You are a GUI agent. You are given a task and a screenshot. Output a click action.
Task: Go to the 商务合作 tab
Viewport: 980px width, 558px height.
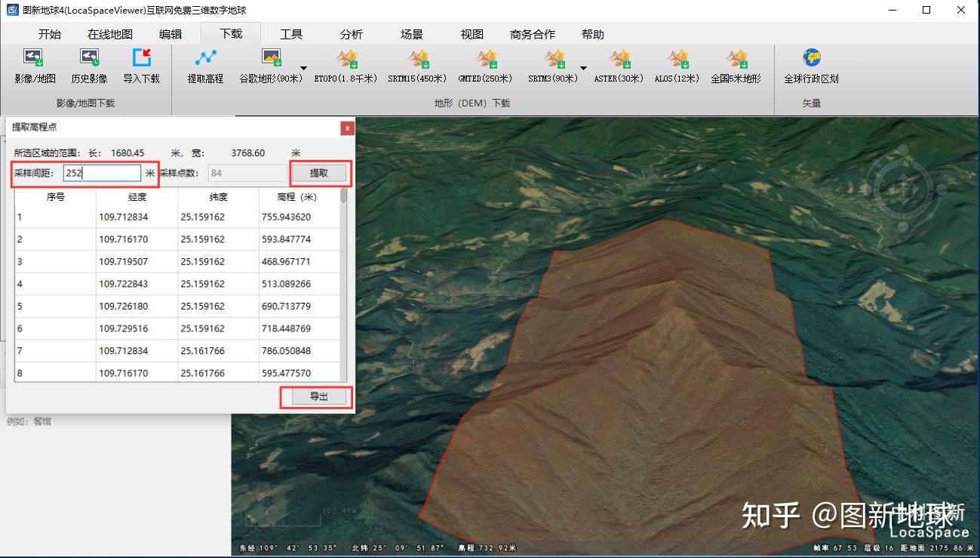coord(533,34)
